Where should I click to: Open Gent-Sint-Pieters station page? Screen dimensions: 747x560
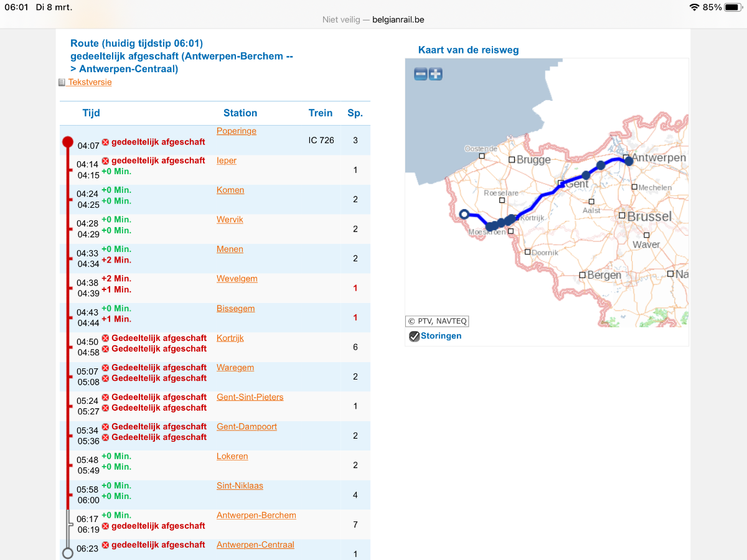point(250,397)
